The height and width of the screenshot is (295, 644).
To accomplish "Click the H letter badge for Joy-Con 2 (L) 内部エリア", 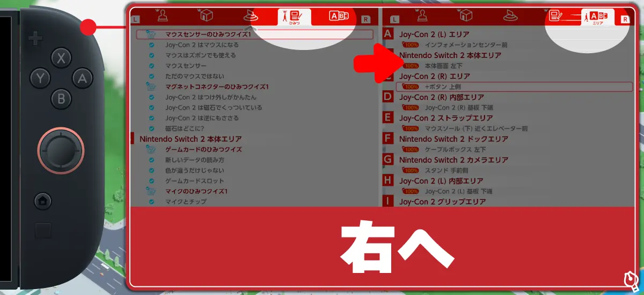I will click(x=388, y=181).
